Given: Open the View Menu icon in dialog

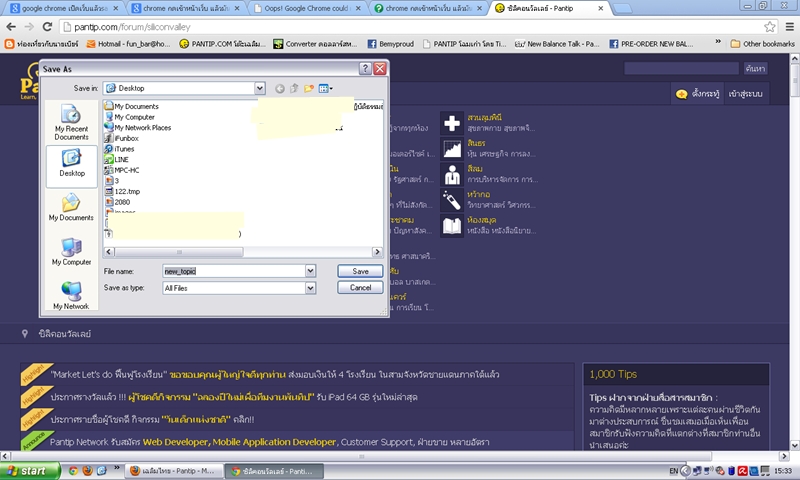Looking at the screenshot, I should tap(325, 88).
